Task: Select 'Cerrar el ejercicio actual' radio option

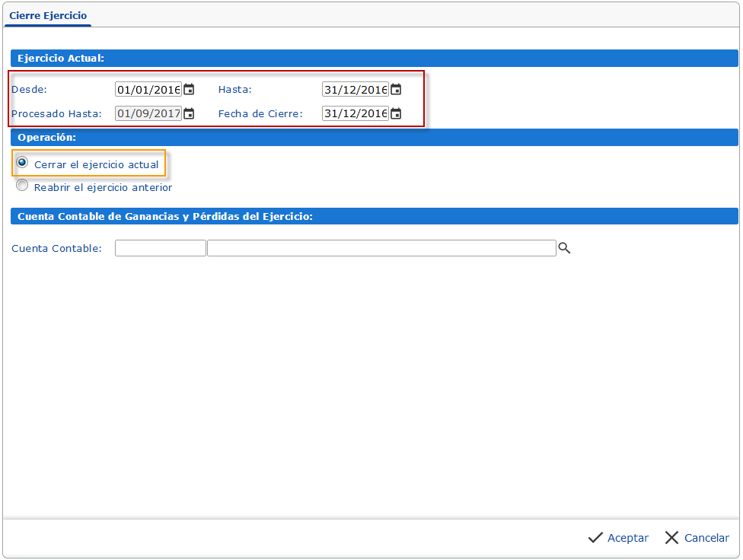Action: tap(22, 163)
